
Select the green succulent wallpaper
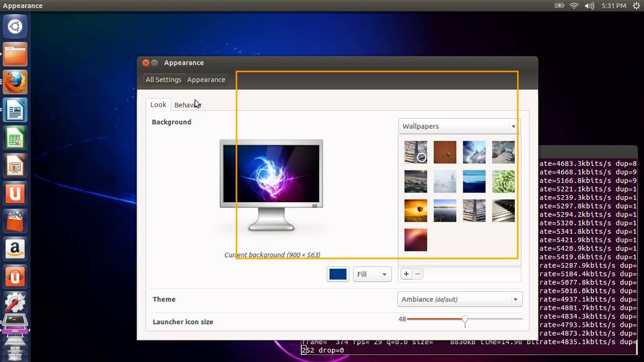click(503, 182)
